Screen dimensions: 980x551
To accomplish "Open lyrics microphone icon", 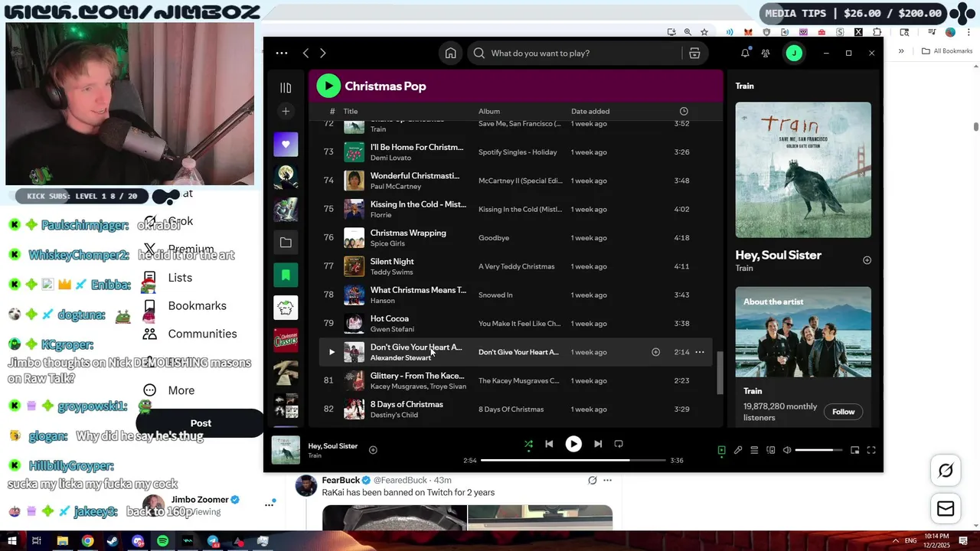I will pyautogui.click(x=738, y=450).
